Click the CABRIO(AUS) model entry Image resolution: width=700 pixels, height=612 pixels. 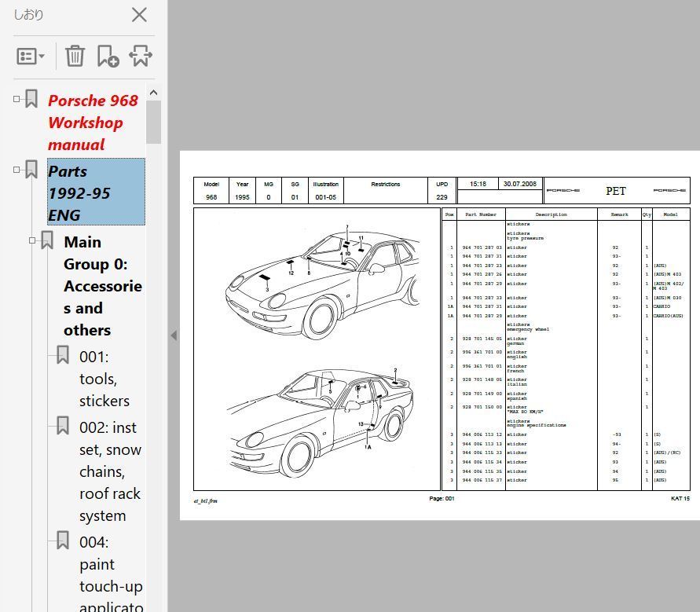click(x=669, y=316)
